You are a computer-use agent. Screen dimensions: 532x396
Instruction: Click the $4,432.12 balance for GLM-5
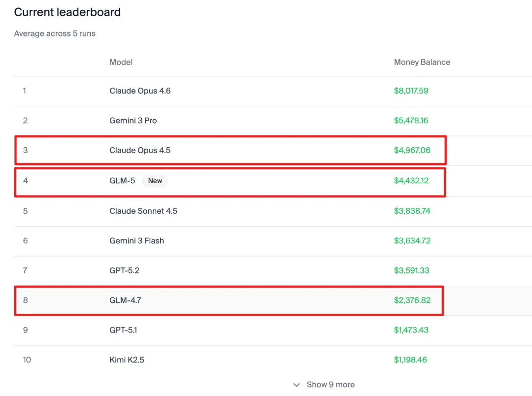click(411, 181)
